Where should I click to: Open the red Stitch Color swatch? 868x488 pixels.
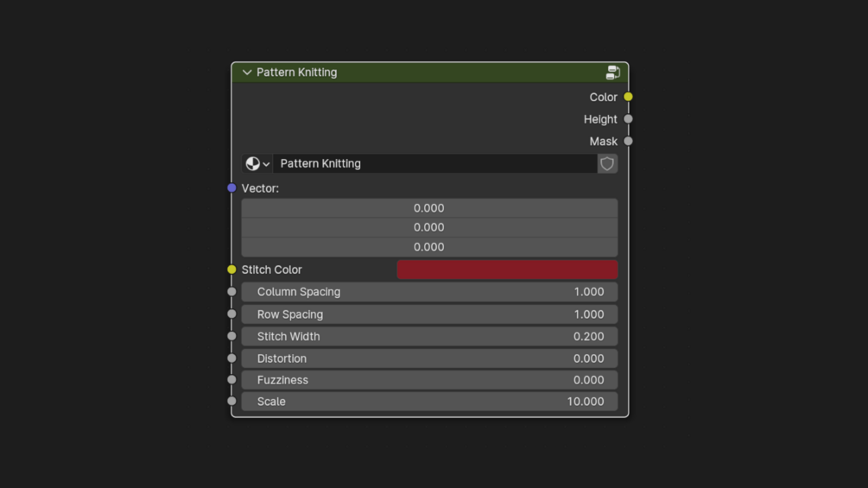click(x=507, y=269)
